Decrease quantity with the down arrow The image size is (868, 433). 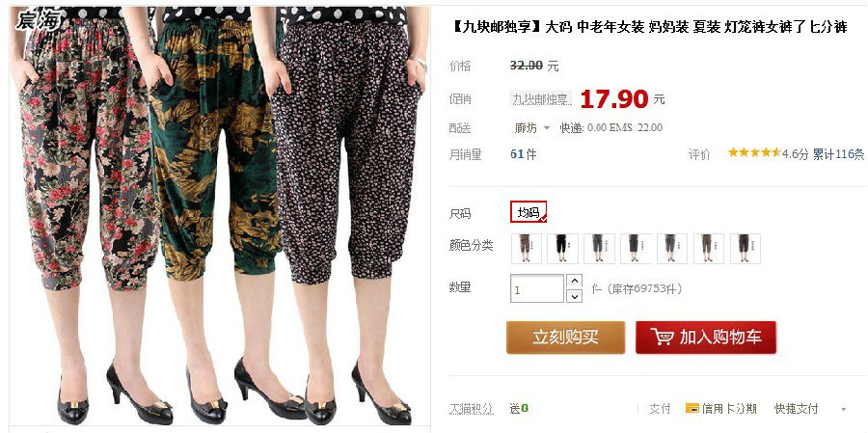click(575, 296)
